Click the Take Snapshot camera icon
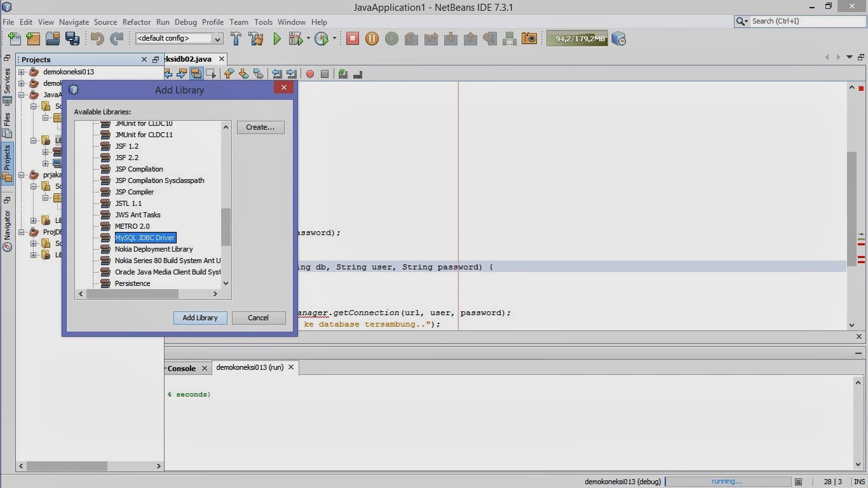The image size is (868, 488). pyautogui.click(x=529, y=39)
